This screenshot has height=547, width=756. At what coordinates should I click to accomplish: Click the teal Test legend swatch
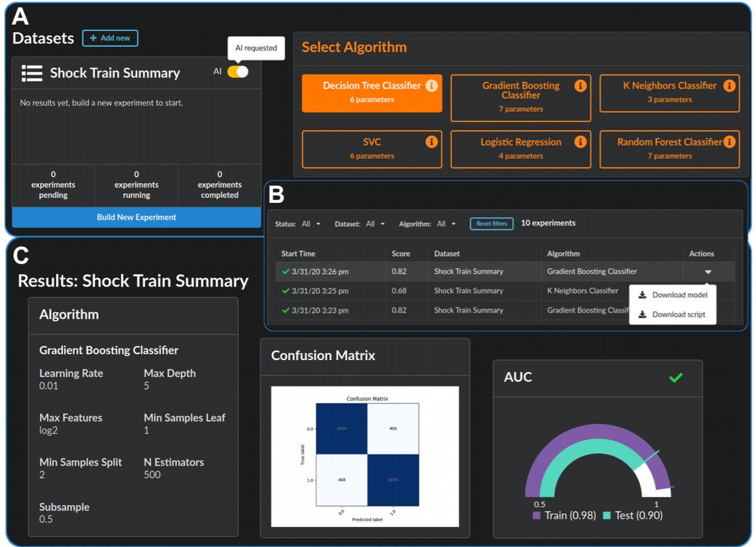point(607,515)
